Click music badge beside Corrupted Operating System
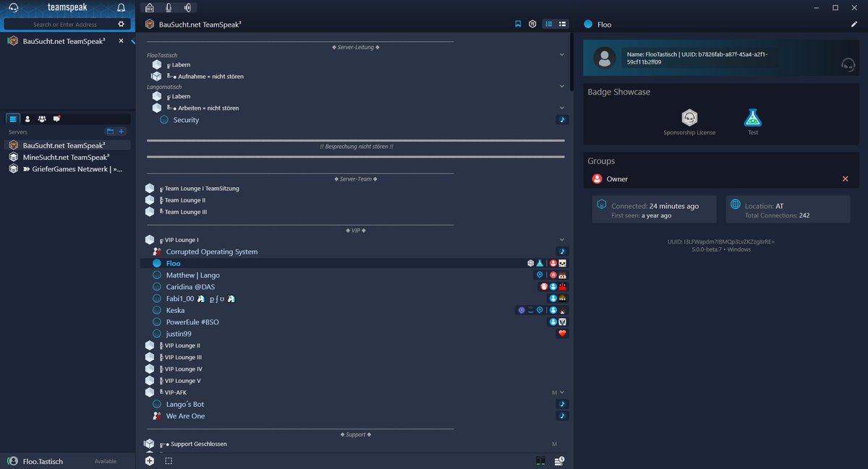The height and width of the screenshot is (469, 868). (562, 251)
